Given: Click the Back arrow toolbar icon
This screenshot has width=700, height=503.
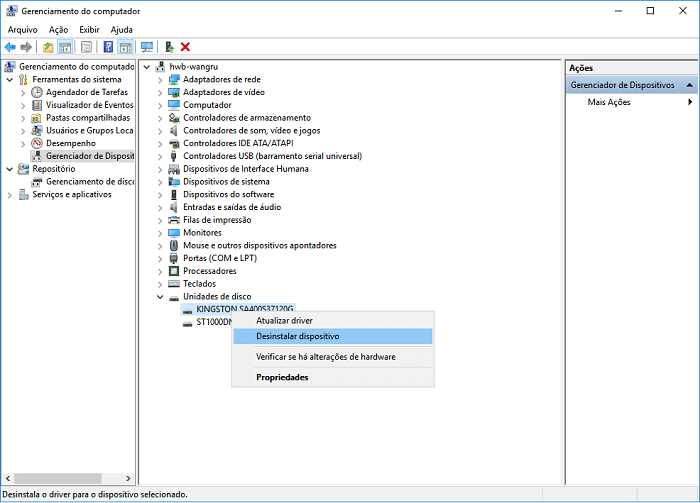Looking at the screenshot, I should pos(10,47).
